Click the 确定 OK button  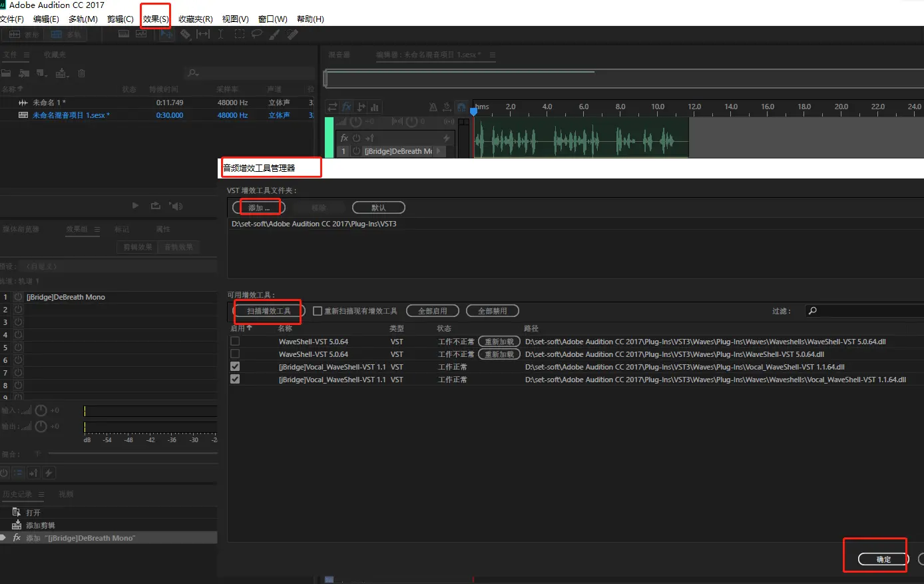pos(883,559)
